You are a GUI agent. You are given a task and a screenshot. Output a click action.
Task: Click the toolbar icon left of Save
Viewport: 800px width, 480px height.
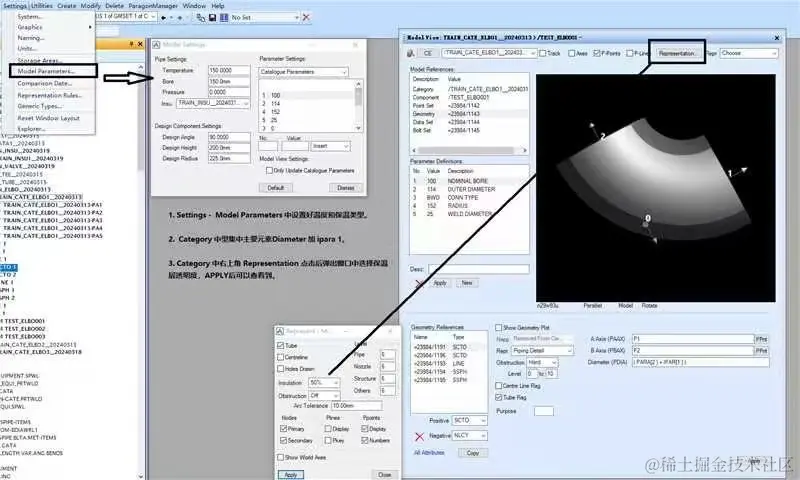(x=201, y=17)
